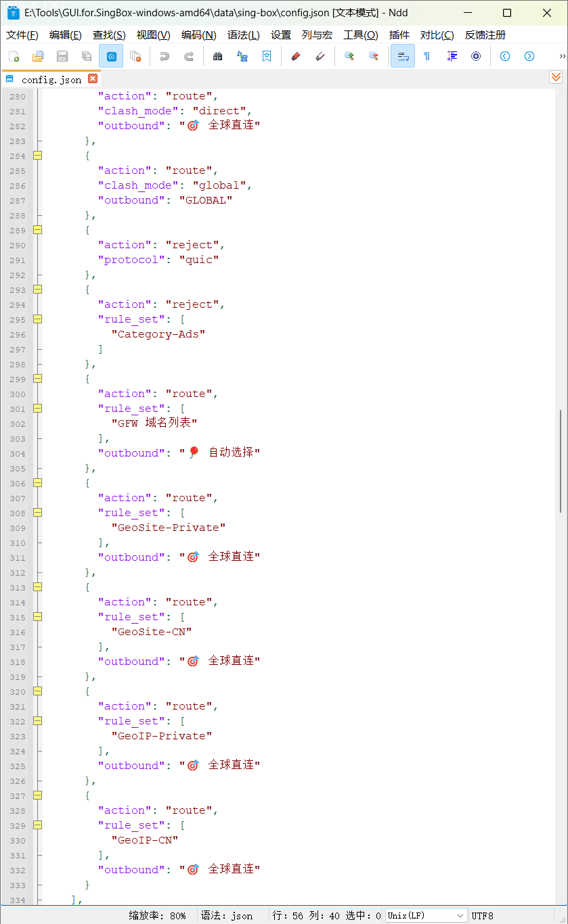Click "GeoSite-Private" on line 309
Image resolution: width=568 pixels, height=924 pixels.
169,528
